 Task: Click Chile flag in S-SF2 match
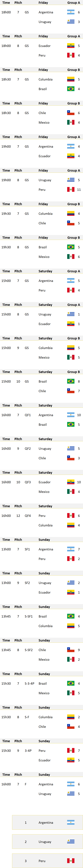71,650
